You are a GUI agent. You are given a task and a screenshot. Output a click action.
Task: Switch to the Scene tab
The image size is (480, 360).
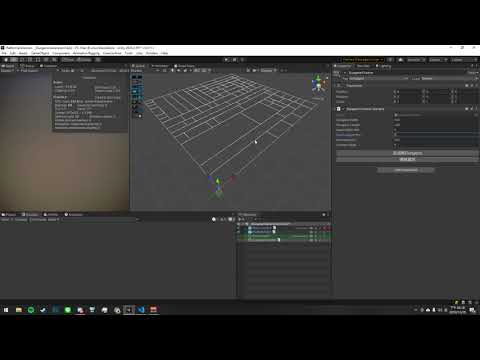tap(138, 66)
